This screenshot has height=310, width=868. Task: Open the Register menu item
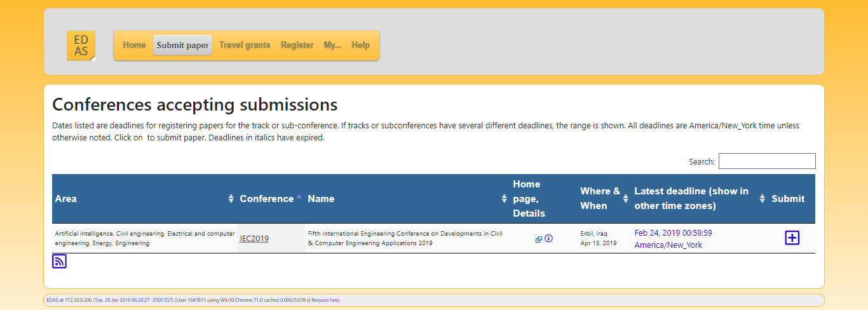click(x=297, y=45)
